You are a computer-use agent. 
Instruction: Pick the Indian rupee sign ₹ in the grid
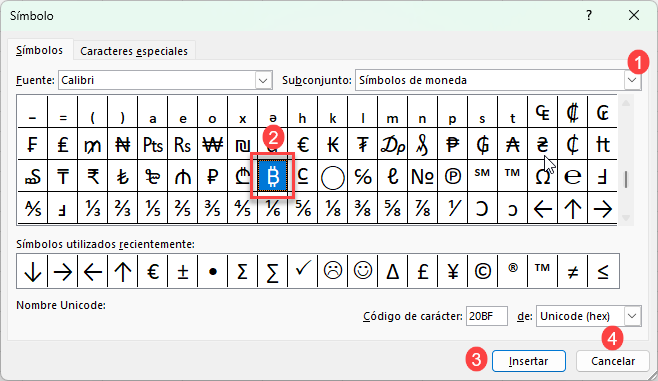93,176
